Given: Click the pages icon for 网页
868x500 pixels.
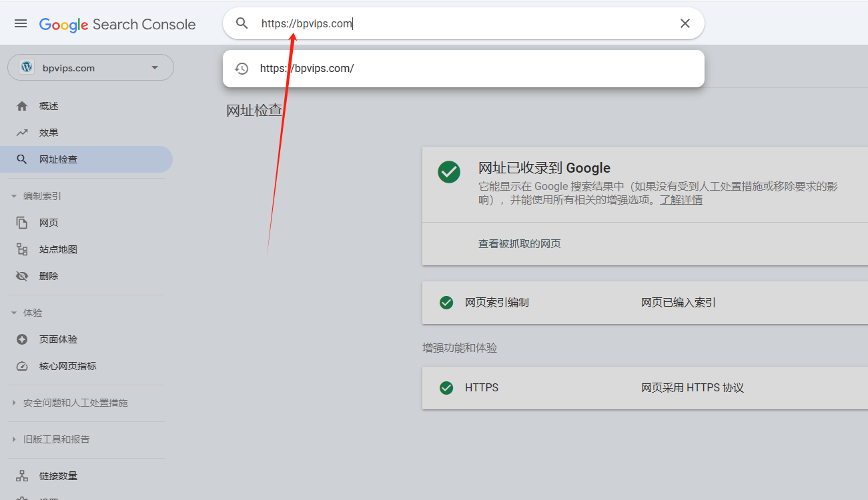Looking at the screenshot, I should click(x=22, y=223).
